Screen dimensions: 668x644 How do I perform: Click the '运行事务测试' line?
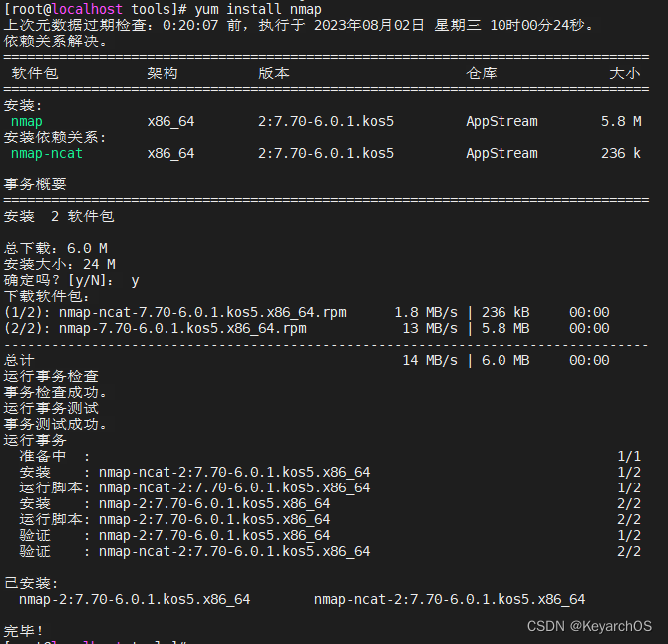point(51,408)
